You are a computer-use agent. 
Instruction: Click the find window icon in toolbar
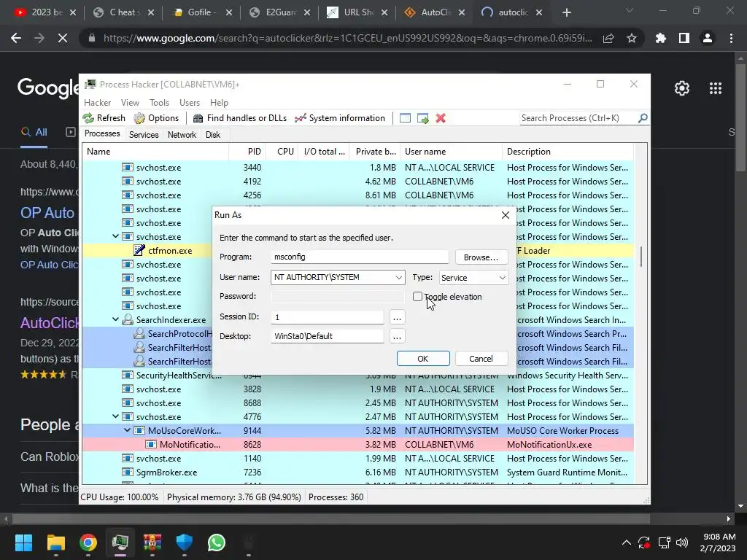click(405, 118)
